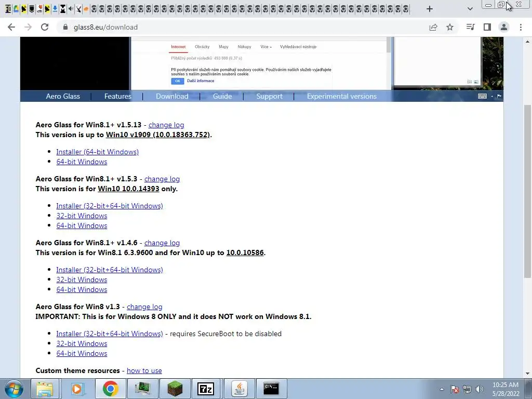The width and height of the screenshot is (532, 399).
Task: Open the Support menu item
Action: tap(270, 96)
